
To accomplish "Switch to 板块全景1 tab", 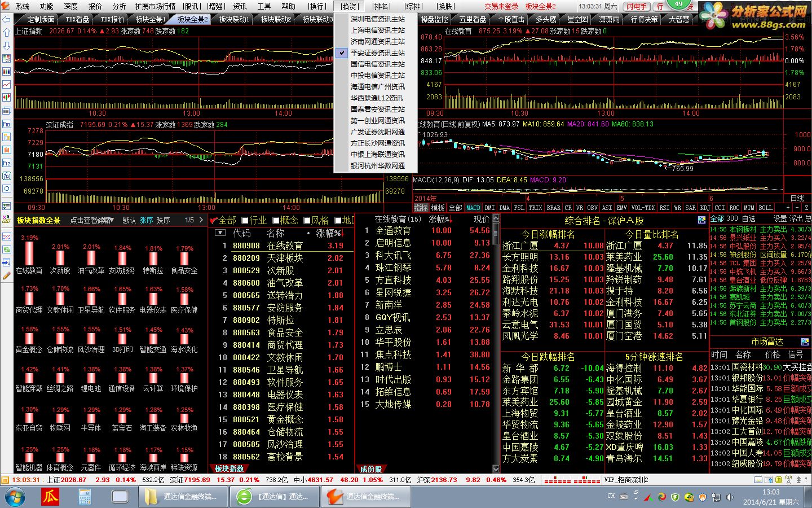I will coord(151,19).
